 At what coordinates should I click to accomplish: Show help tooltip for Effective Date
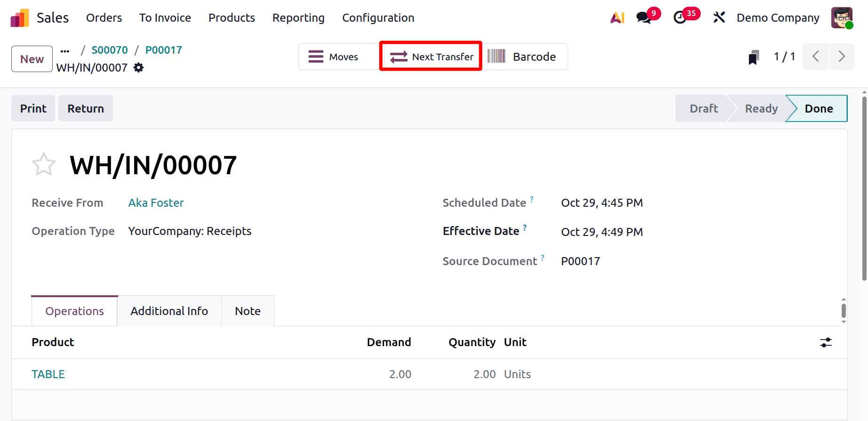(524, 227)
